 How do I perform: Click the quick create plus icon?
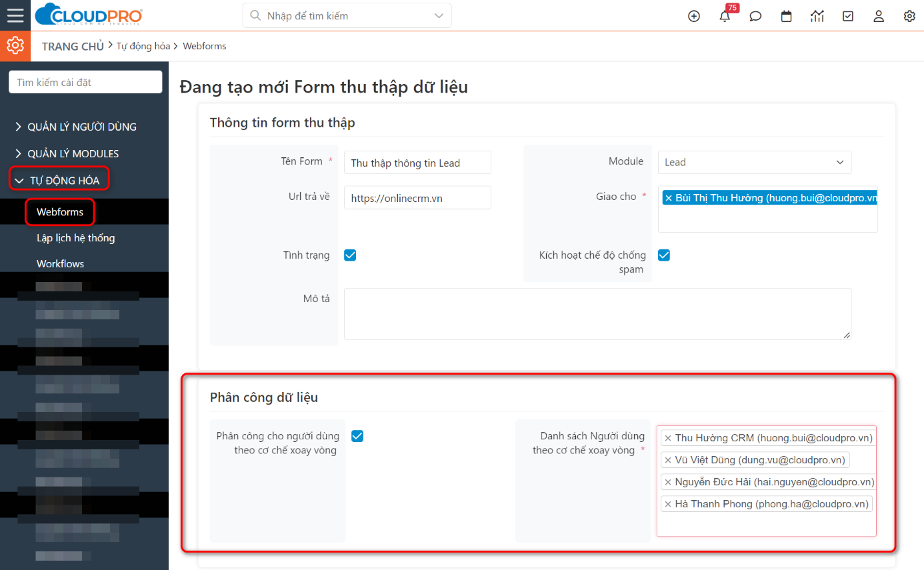click(693, 16)
